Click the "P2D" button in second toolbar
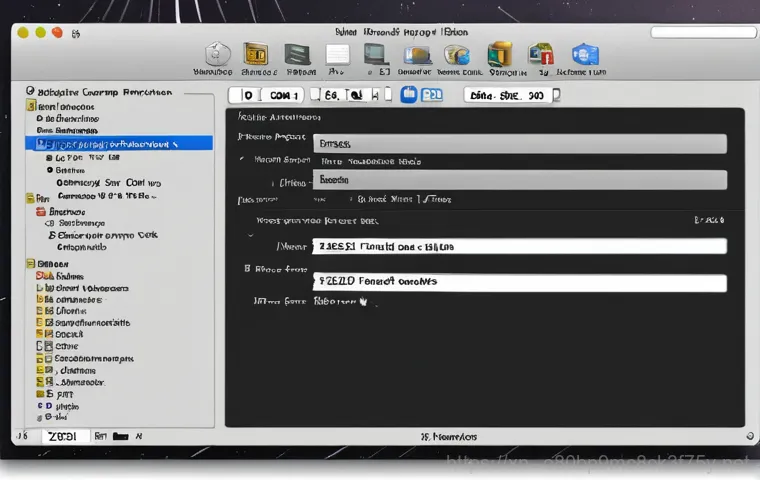Image resolution: width=760 pixels, height=480 pixels. [x=431, y=95]
